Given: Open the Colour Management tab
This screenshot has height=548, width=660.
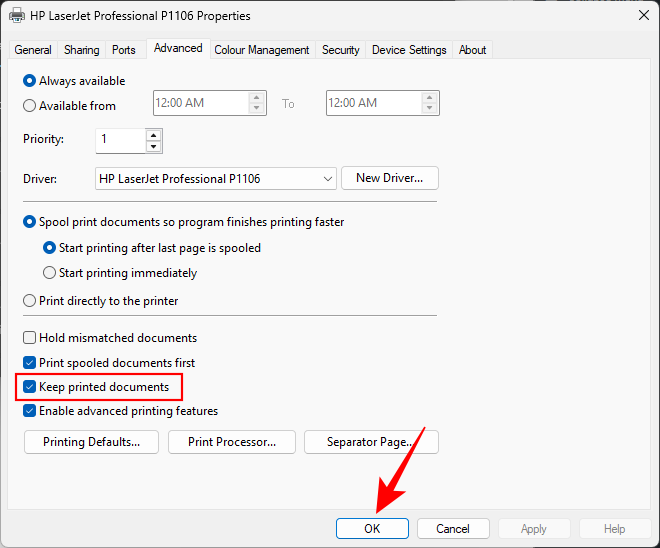Looking at the screenshot, I should pos(262,50).
